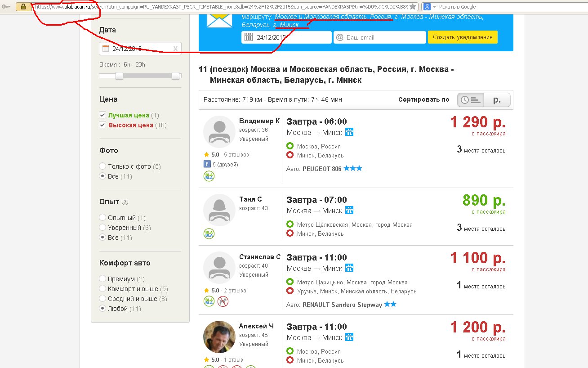This screenshot has width=588, height=368.
Task: Click the BlaBla badge under Таня С
Action: pyautogui.click(x=209, y=233)
